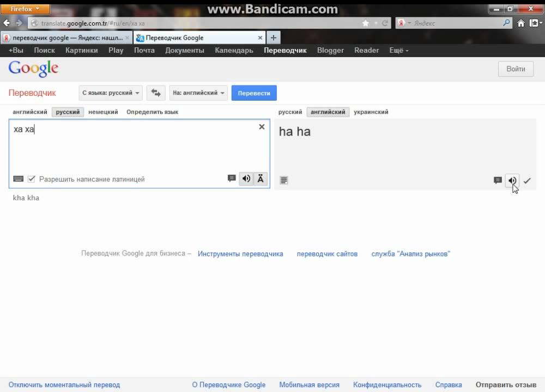Toggle the phonetic Ä transliteration button

(x=261, y=179)
